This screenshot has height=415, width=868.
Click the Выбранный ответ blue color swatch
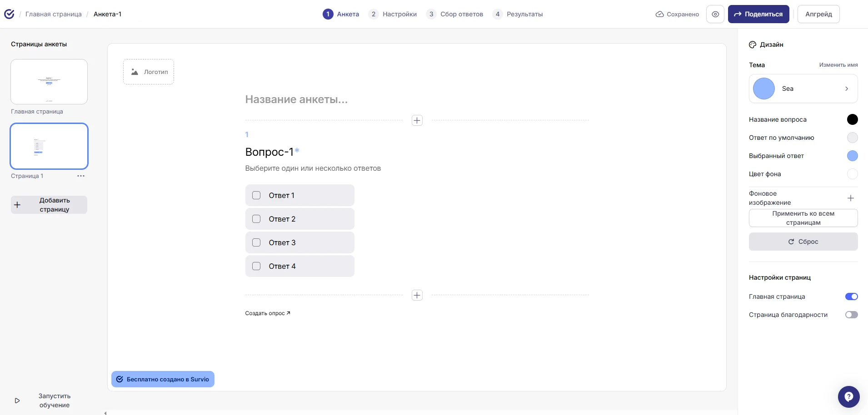click(852, 156)
